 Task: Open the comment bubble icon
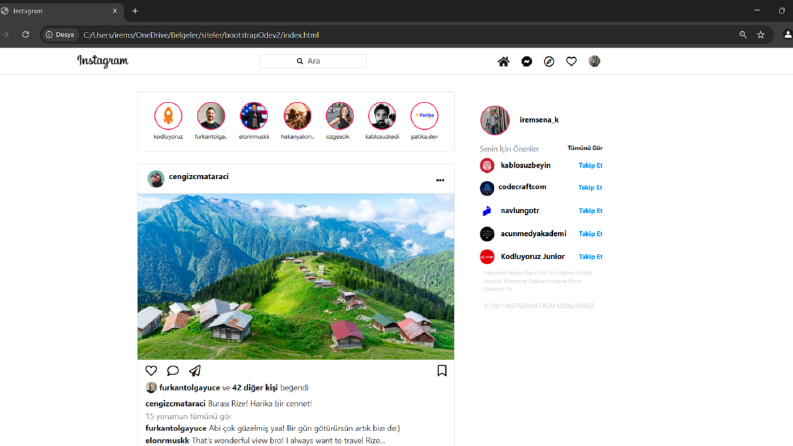click(173, 371)
